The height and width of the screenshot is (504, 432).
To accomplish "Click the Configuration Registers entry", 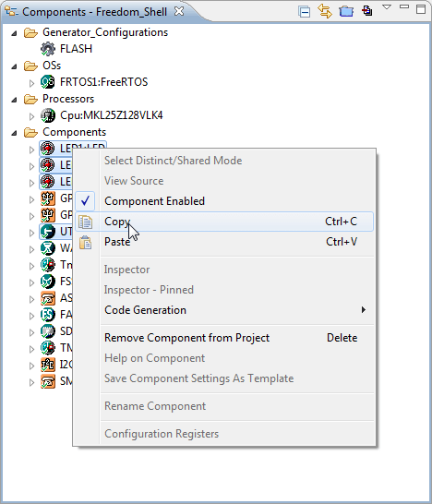I will click(x=224, y=434).
